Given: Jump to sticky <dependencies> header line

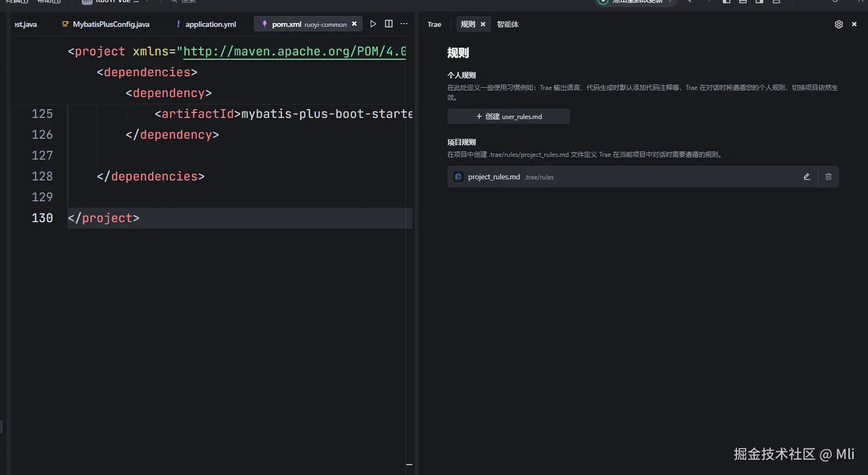Looking at the screenshot, I should [x=147, y=72].
